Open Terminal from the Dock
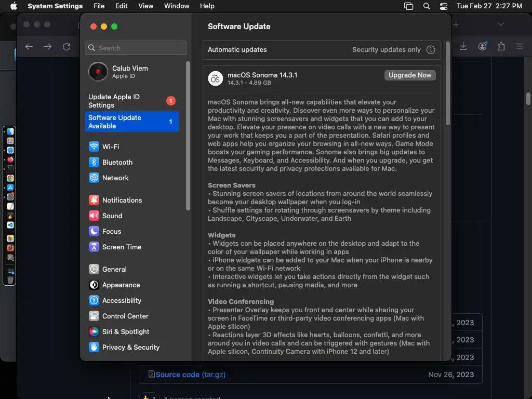Viewport: 532px width, 399px height. point(10,169)
